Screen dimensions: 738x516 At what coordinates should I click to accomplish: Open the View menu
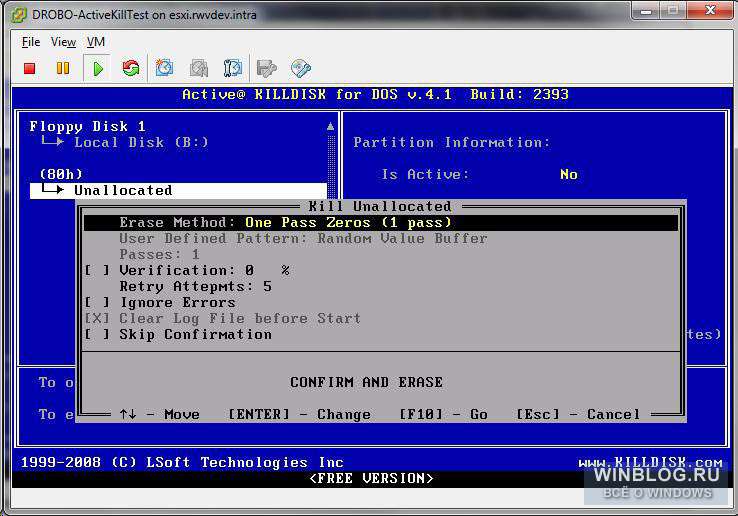click(64, 42)
